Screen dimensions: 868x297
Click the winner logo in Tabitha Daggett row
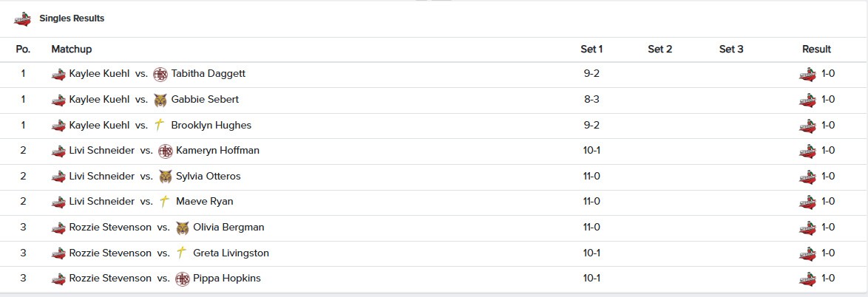click(807, 74)
